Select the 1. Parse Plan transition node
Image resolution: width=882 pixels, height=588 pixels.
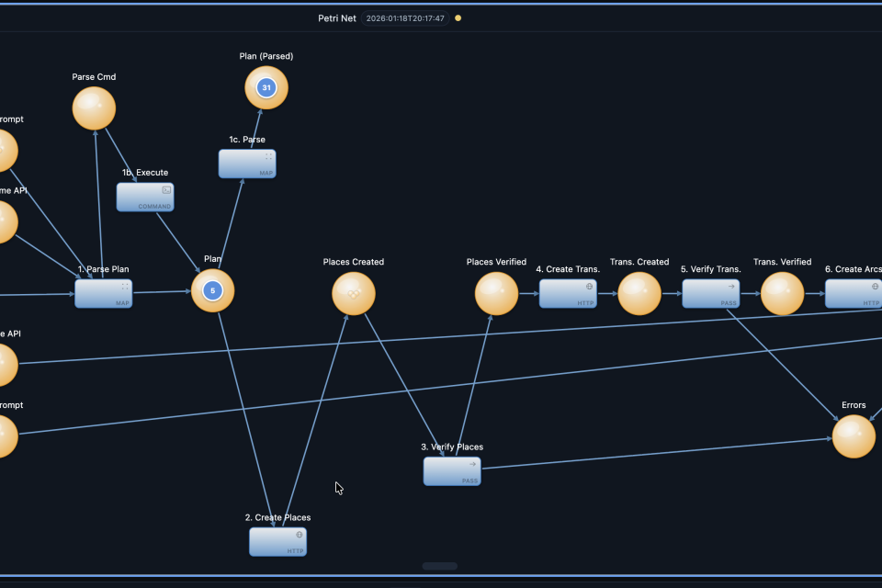[103, 293]
